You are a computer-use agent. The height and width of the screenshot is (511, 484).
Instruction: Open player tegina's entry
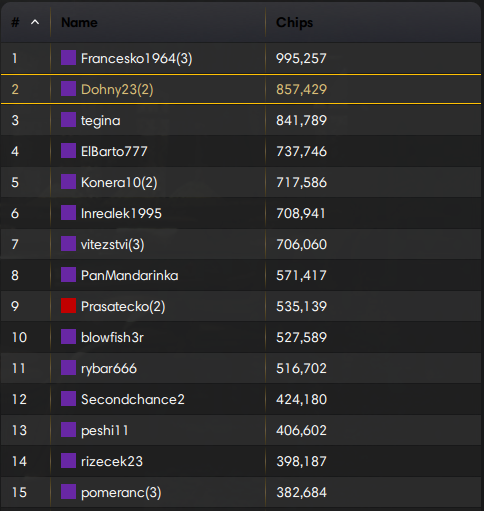point(101,120)
